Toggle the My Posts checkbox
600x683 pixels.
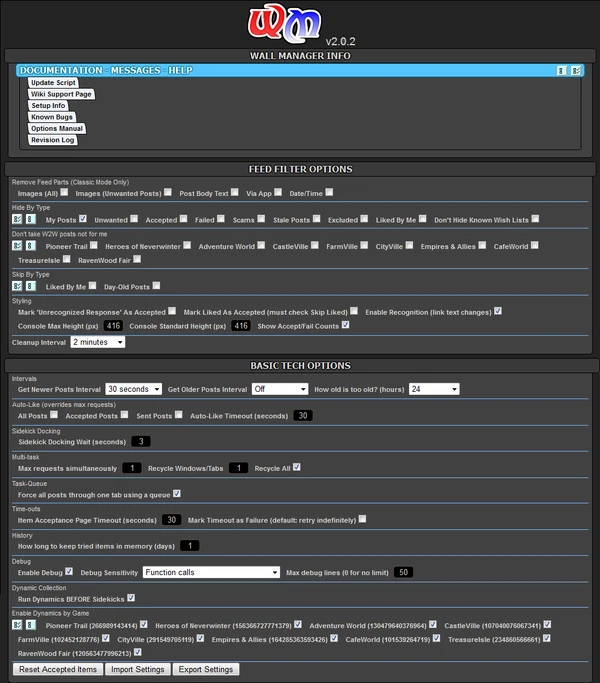tap(83, 219)
